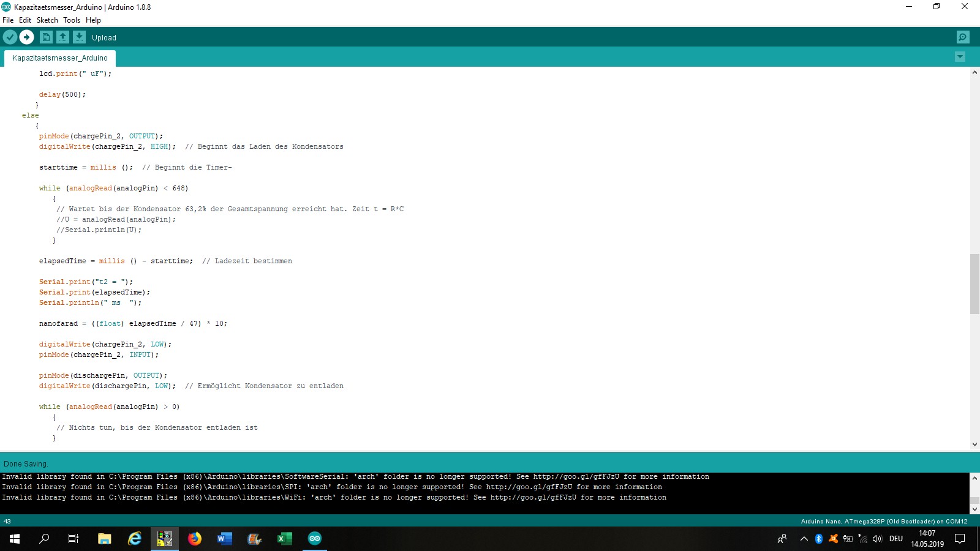Viewport: 980px width, 551px height.
Task: Click the 'starttime = millis ();' code line
Action: pyautogui.click(x=86, y=167)
